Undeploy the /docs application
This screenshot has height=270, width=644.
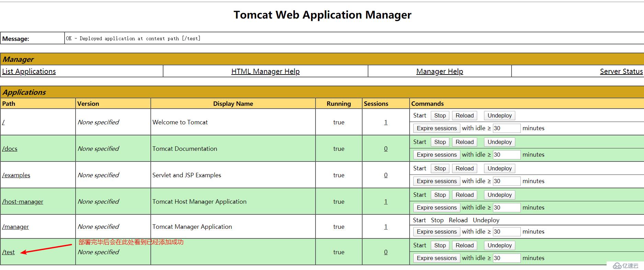(x=499, y=142)
